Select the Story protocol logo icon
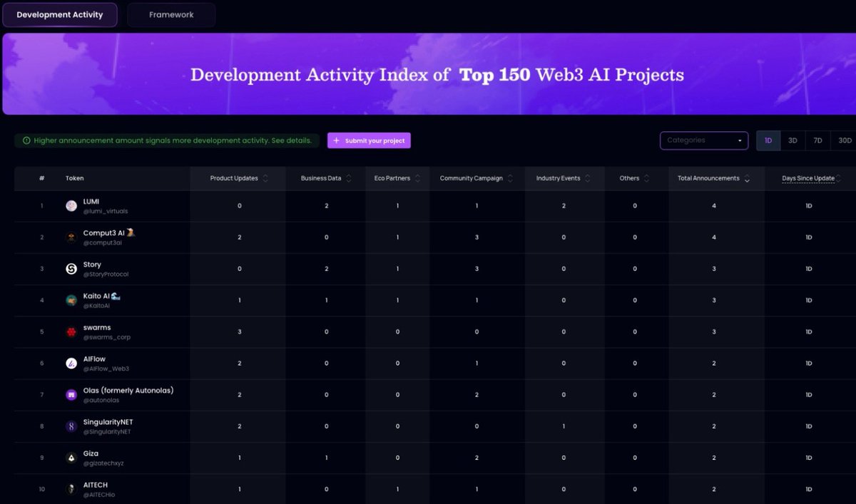The height and width of the screenshot is (504, 856). point(71,269)
